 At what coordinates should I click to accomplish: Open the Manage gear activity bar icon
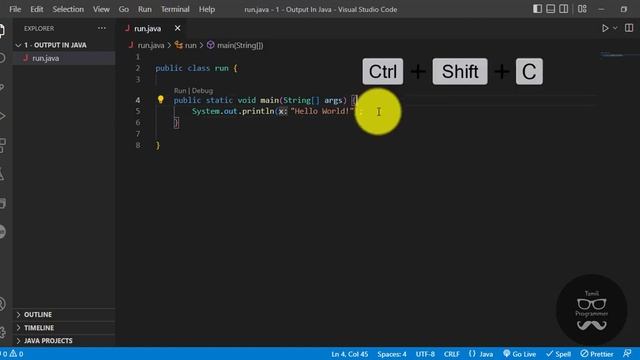click(x=2, y=332)
